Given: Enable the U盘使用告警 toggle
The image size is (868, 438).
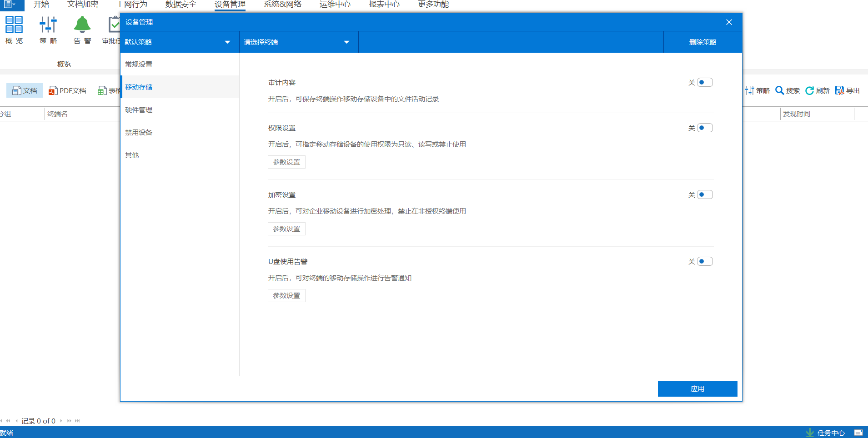Looking at the screenshot, I should point(705,261).
